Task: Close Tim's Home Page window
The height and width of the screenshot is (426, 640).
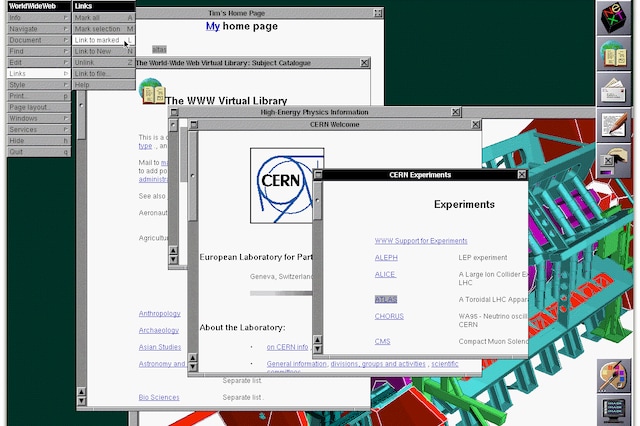Action: [x=378, y=13]
